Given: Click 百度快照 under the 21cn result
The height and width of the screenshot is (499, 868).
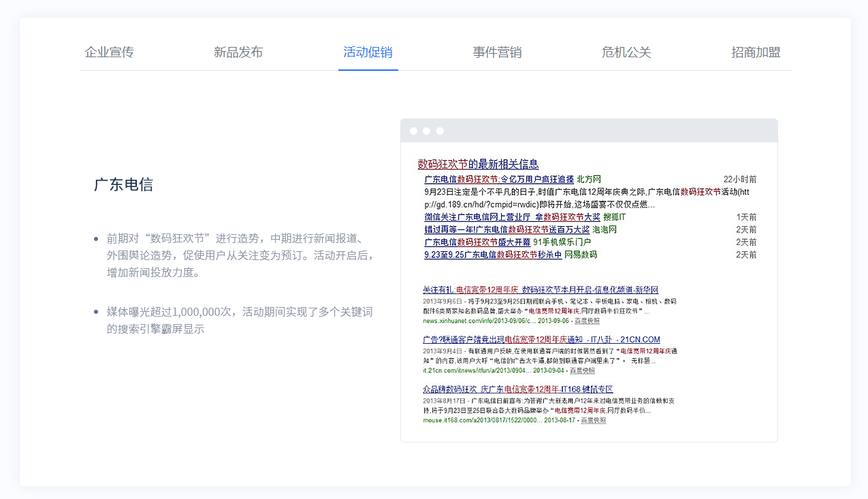Looking at the screenshot, I should [582, 370].
